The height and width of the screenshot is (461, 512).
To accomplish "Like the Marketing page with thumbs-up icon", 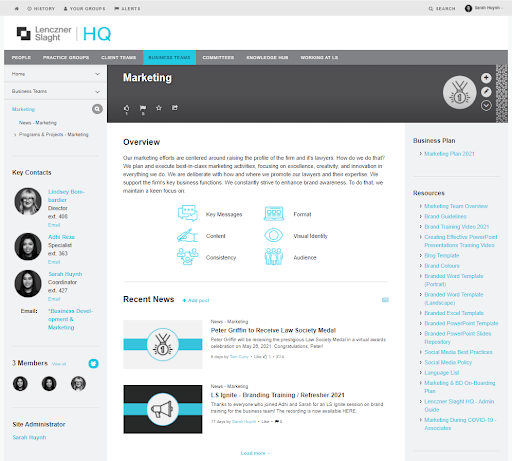I will [127, 108].
